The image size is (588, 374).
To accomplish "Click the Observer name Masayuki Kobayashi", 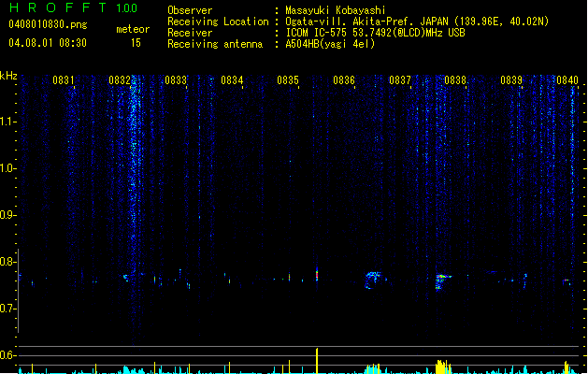I will (336, 10).
